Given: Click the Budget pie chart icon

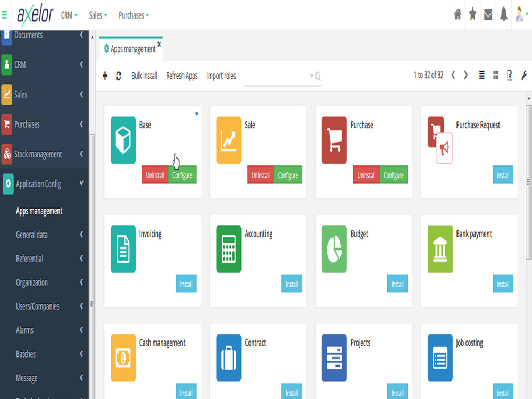Looking at the screenshot, I should point(334,248).
